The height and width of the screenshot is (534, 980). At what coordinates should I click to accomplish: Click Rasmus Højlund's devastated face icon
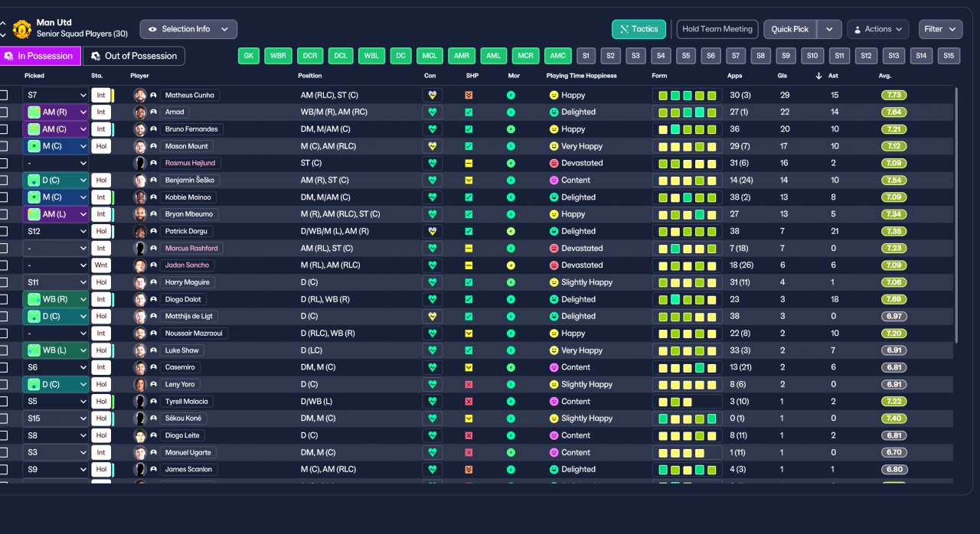click(554, 163)
